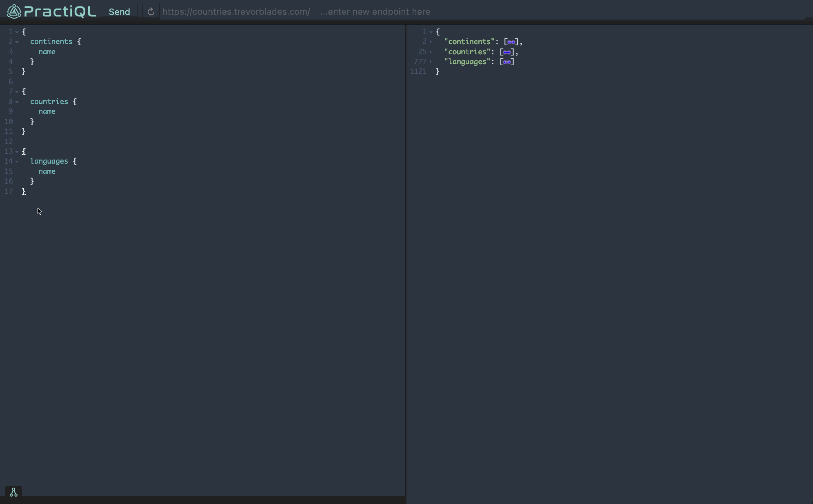Screen dimensions: 813x504
Task: Expand the folded "languages" array widget
Action: [507, 62]
